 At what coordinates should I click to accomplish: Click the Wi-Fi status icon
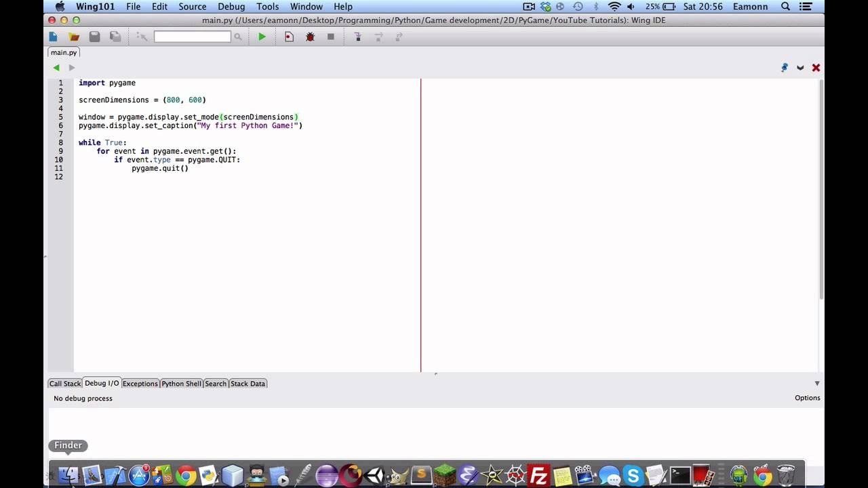click(614, 6)
